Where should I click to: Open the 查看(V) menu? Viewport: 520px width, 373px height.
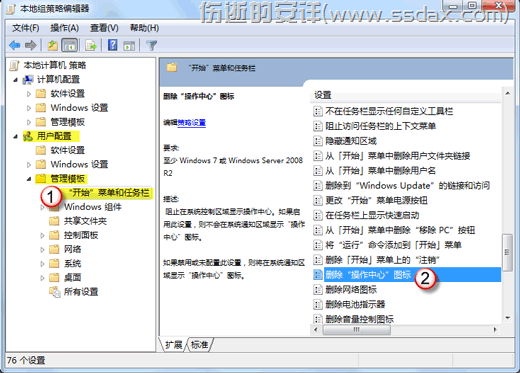[104, 28]
